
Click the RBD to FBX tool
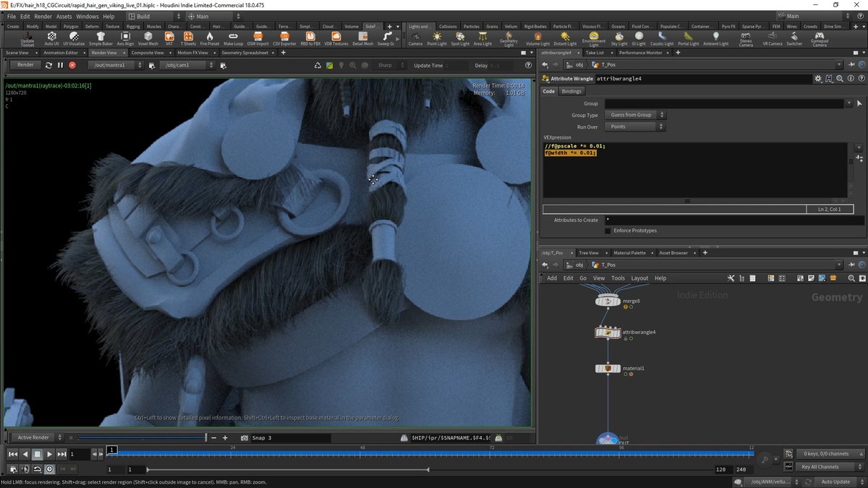310,38
